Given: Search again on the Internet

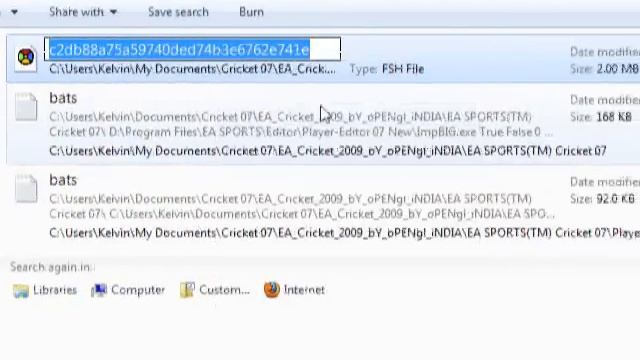Looking at the screenshot, I should point(294,290).
